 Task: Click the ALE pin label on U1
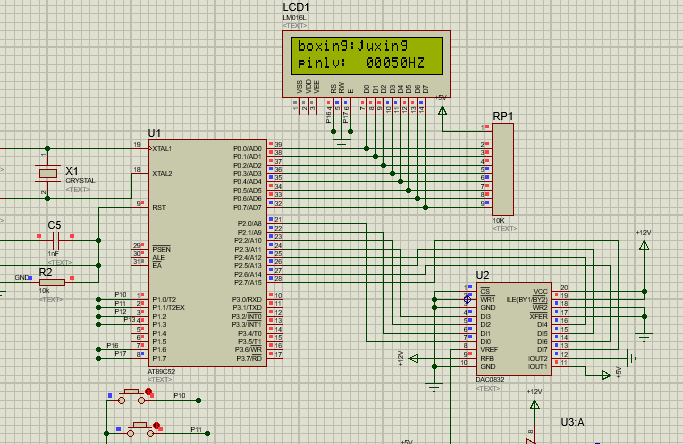(x=158, y=258)
